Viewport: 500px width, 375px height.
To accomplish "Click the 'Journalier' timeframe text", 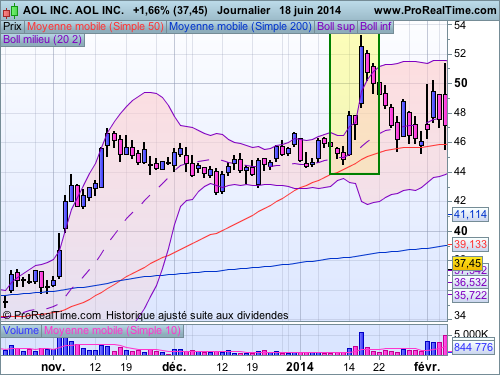I will click(243, 10).
